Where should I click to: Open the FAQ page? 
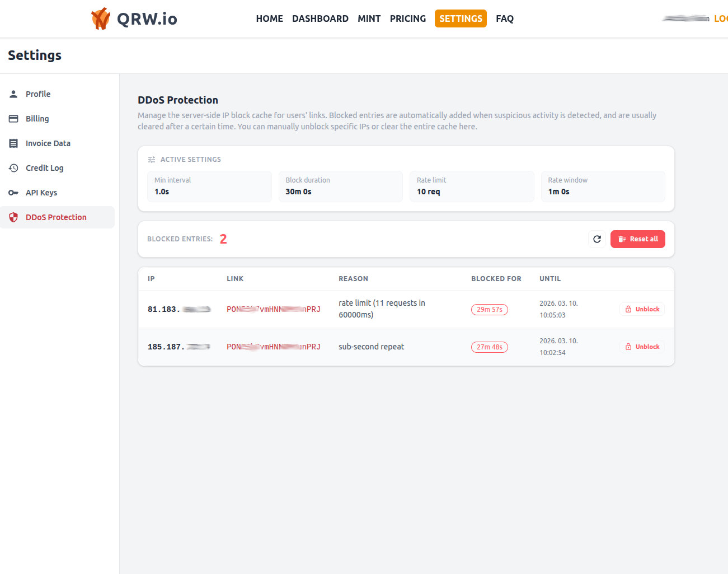504,18
